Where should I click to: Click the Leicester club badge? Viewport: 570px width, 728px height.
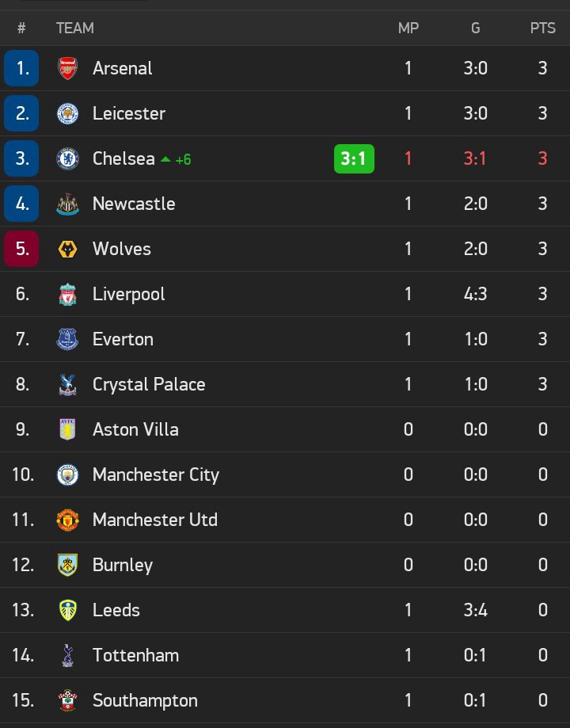point(67,113)
